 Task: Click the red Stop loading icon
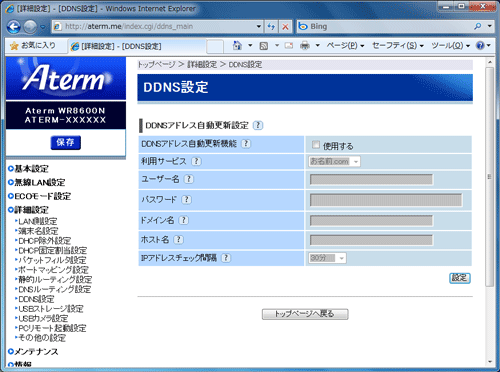(x=285, y=26)
